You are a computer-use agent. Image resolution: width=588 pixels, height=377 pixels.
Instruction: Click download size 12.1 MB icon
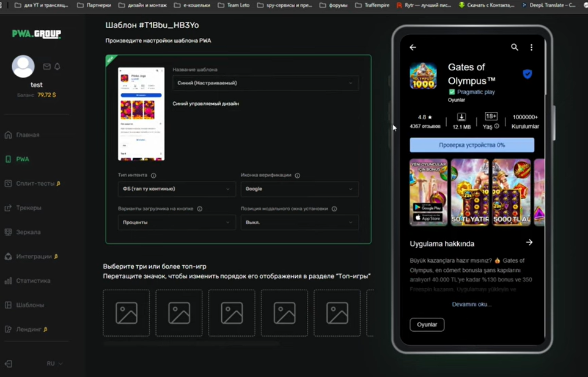click(x=461, y=117)
